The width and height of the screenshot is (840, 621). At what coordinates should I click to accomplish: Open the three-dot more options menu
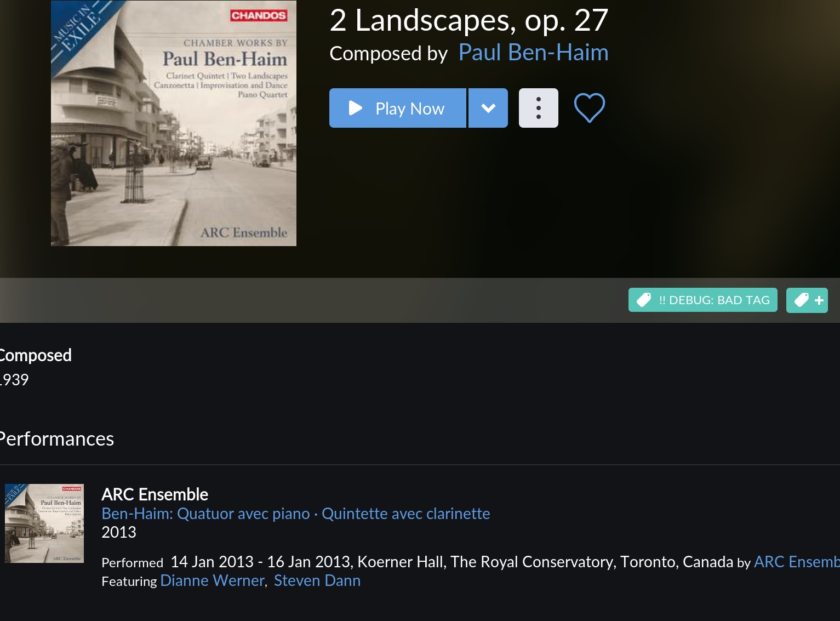pyautogui.click(x=539, y=108)
